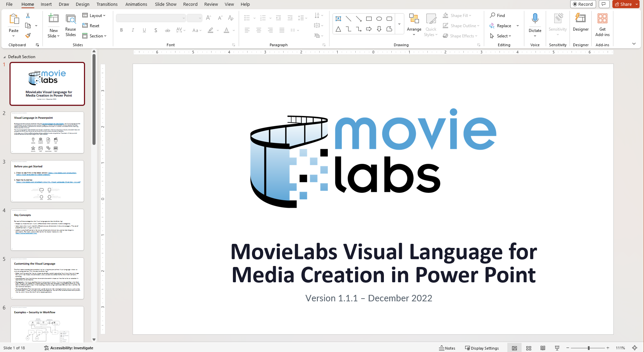Select the Rectangle shape
The width and height of the screenshot is (644, 352).
pos(369,19)
